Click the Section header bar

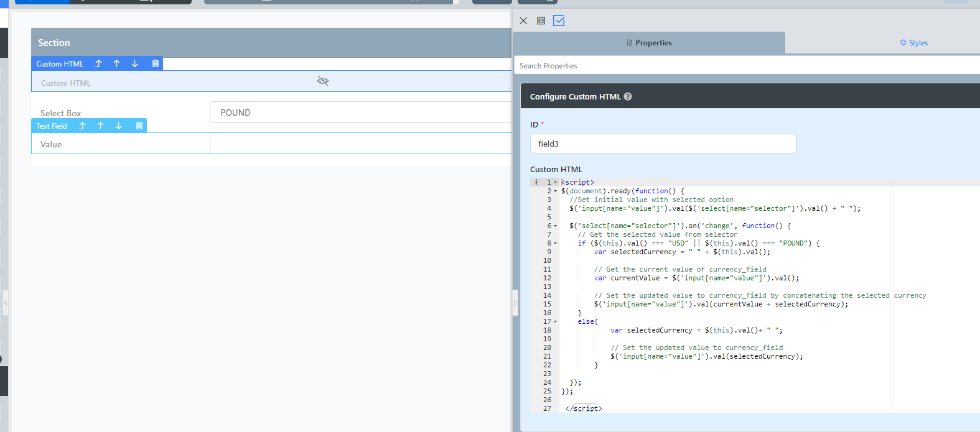click(x=271, y=43)
